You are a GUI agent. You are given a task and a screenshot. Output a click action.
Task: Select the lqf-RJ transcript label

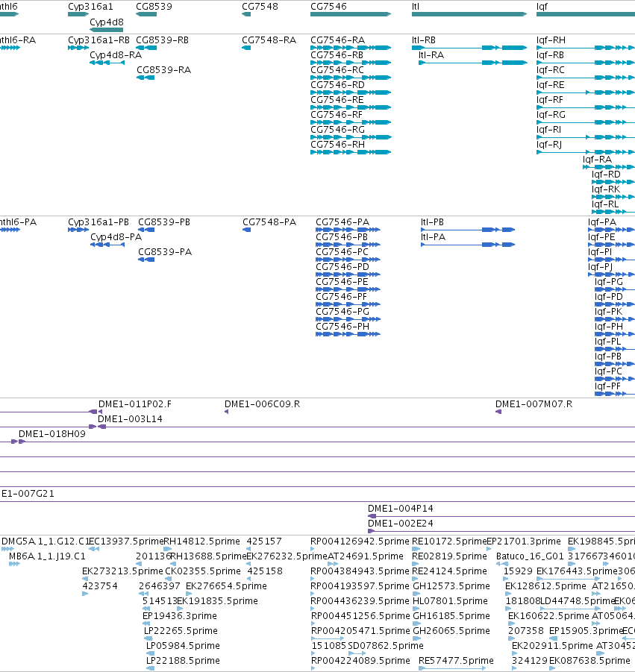point(549,145)
